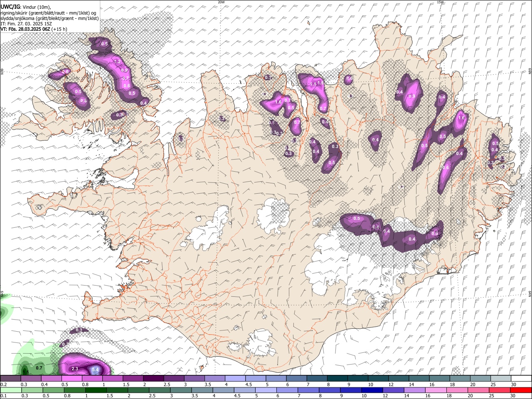Select the palest green swatch at 0.1, bottom scale
Screen dimensions: 532x399
click(10, 390)
